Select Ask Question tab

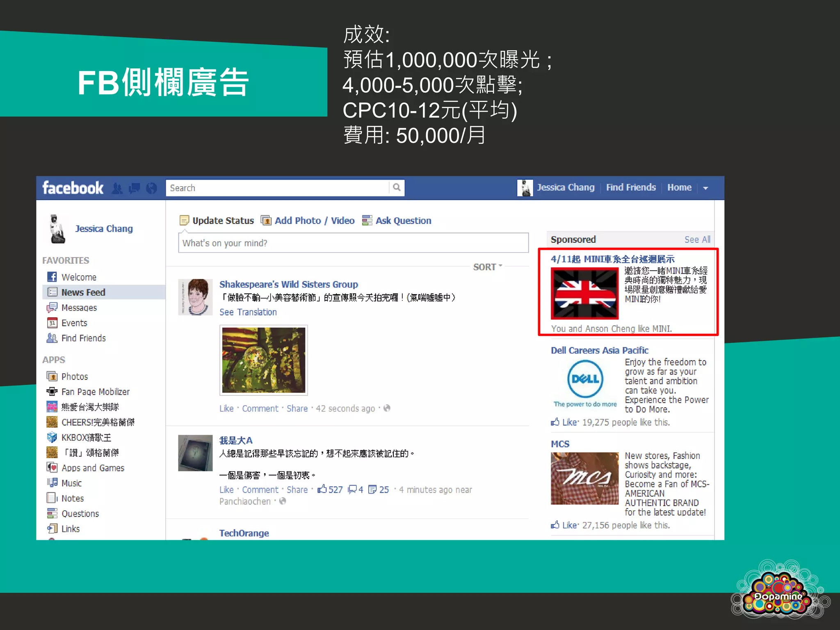397,221
